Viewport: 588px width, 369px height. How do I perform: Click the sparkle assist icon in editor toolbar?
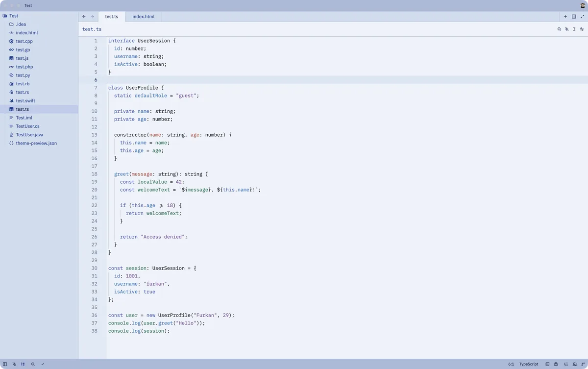tap(566, 29)
